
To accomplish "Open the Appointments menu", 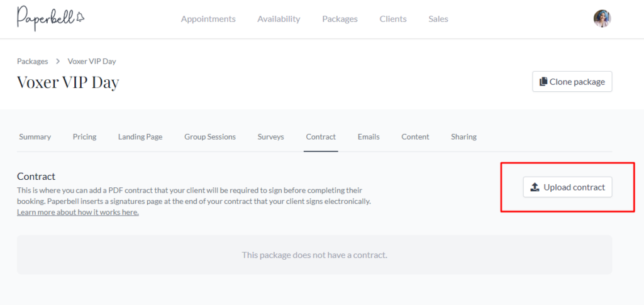I will (x=208, y=19).
